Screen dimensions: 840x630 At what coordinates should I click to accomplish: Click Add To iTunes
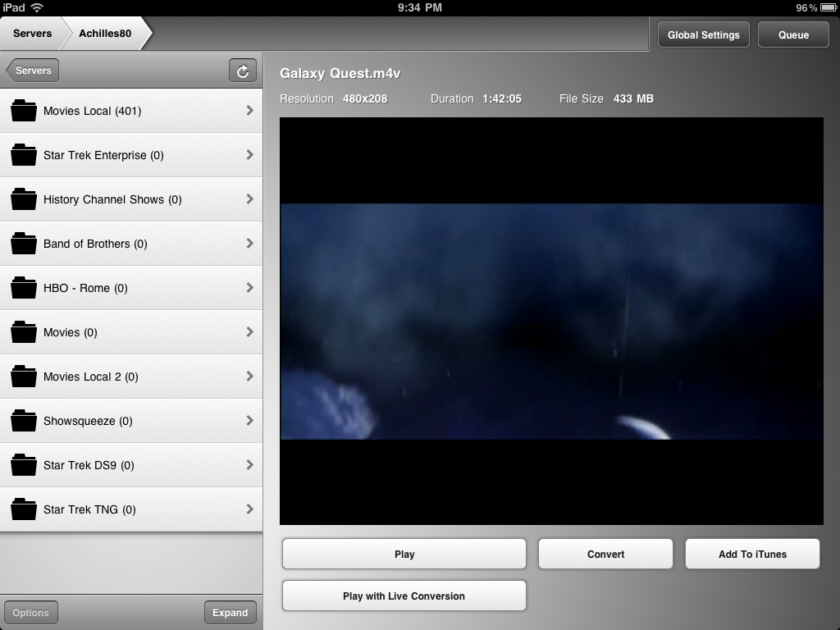(752, 555)
